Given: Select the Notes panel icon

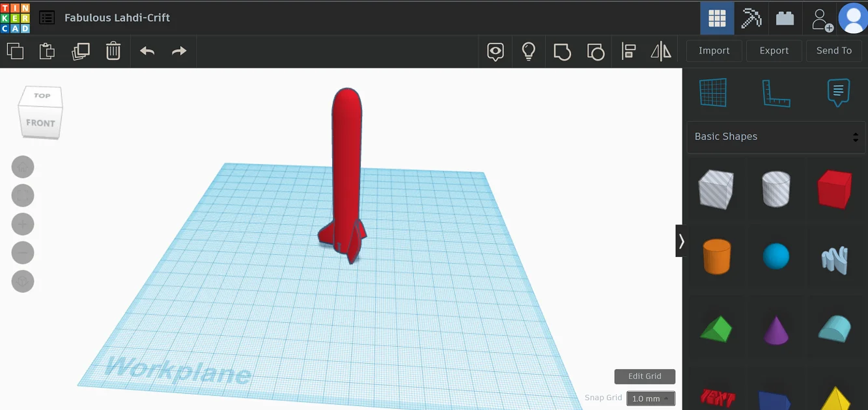Looking at the screenshot, I should tap(839, 93).
